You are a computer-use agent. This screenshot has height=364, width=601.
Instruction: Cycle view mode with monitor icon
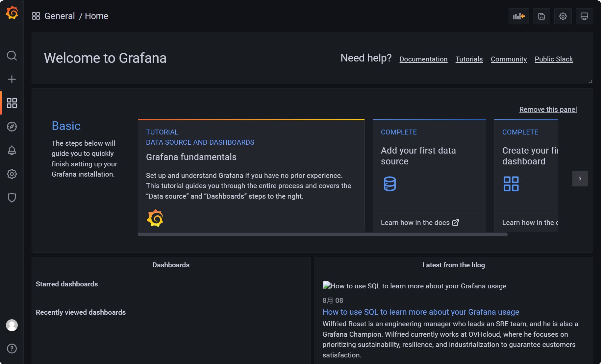click(x=584, y=16)
